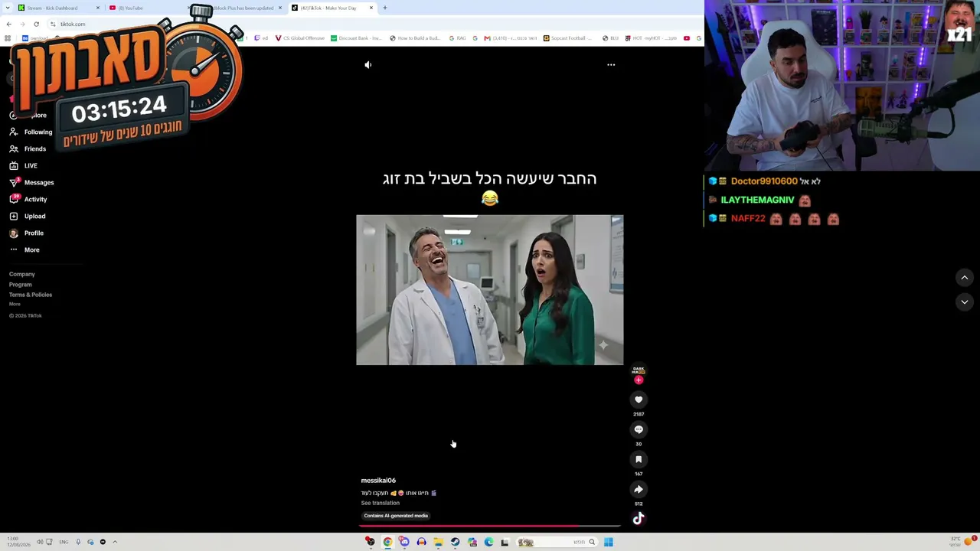The width and height of the screenshot is (980, 551).
Task: Close the TikTok - Make Your Day tab
Action: [371, 8]
